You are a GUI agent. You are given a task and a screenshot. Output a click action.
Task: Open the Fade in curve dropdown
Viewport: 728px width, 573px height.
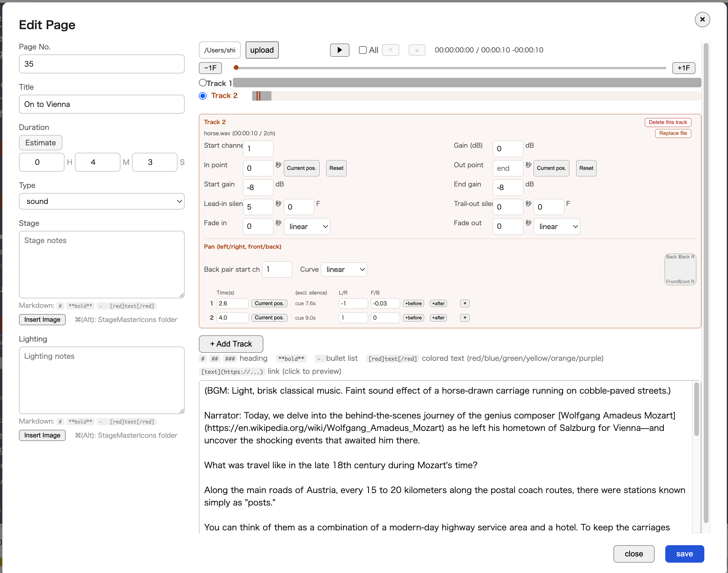(307, 226)
